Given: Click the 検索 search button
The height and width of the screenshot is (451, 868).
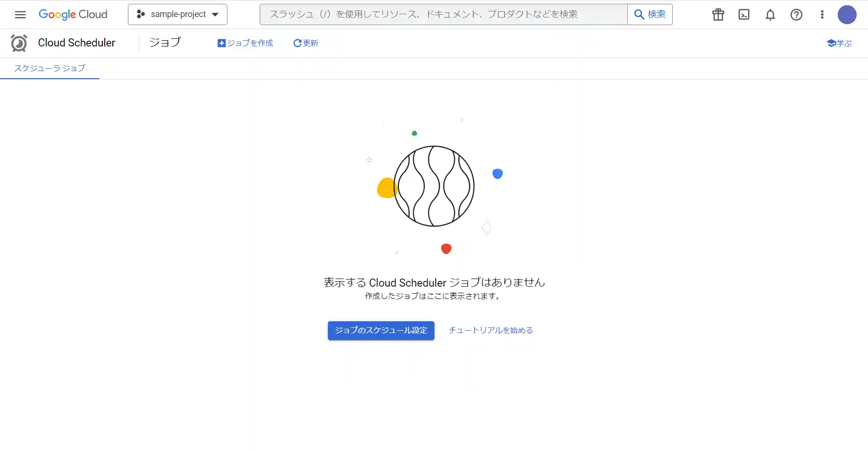Looking at the screenshot, I should 650,14.
